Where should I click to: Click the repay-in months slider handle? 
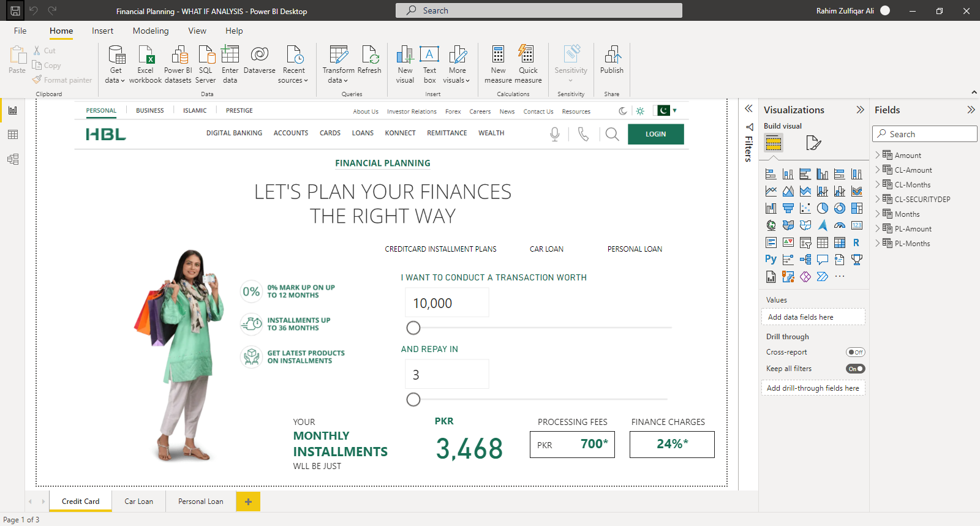413,400
